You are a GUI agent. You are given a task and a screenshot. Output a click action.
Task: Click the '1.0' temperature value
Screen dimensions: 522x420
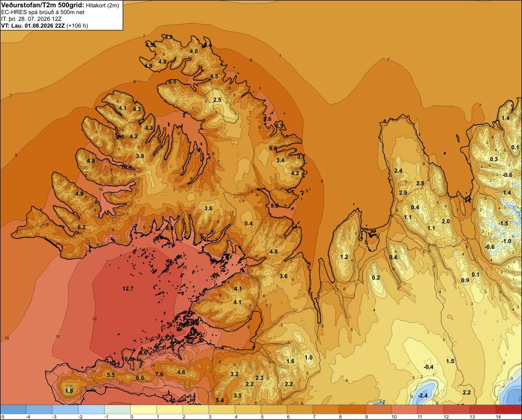tap(309, 357)
